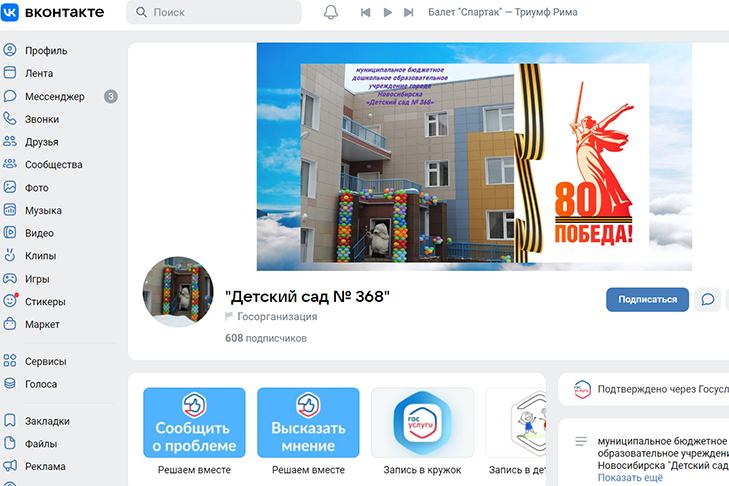Open the Игры games section
Viewport: 729px width, 486px height.
37,279
